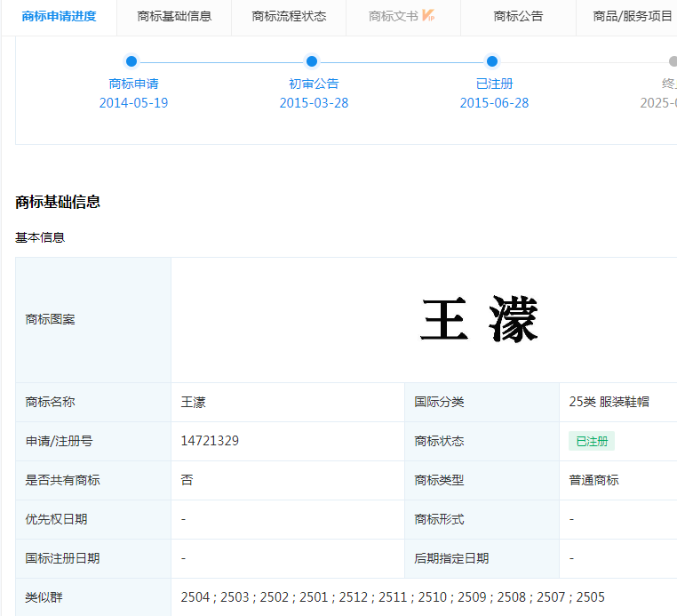
Task: Click the 商标图案 row label
Action: (x=50, y=319)
